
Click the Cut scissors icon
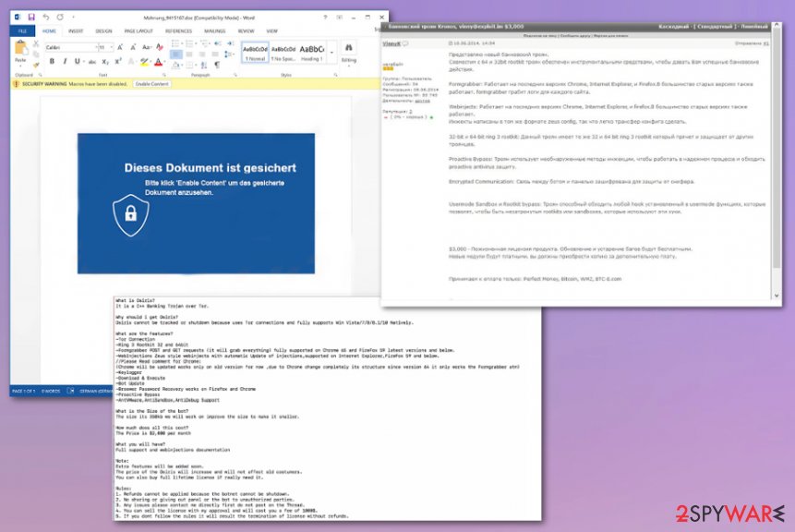[x=35, y=44]
